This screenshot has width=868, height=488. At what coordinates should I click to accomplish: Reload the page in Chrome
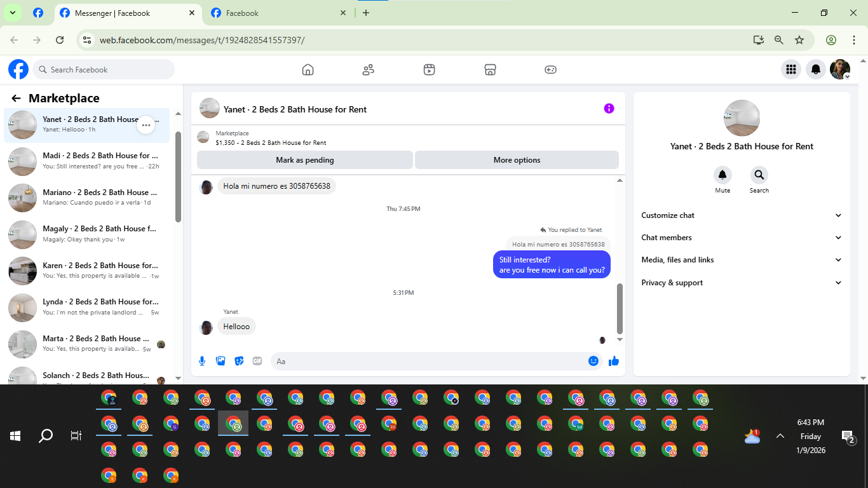[60, 40]
